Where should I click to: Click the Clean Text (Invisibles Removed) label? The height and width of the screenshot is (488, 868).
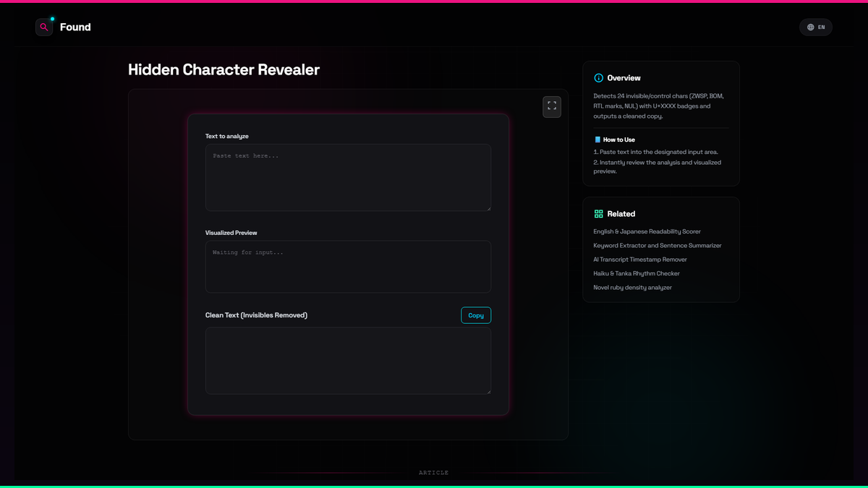pyautogui.click(x=256, y=315)
